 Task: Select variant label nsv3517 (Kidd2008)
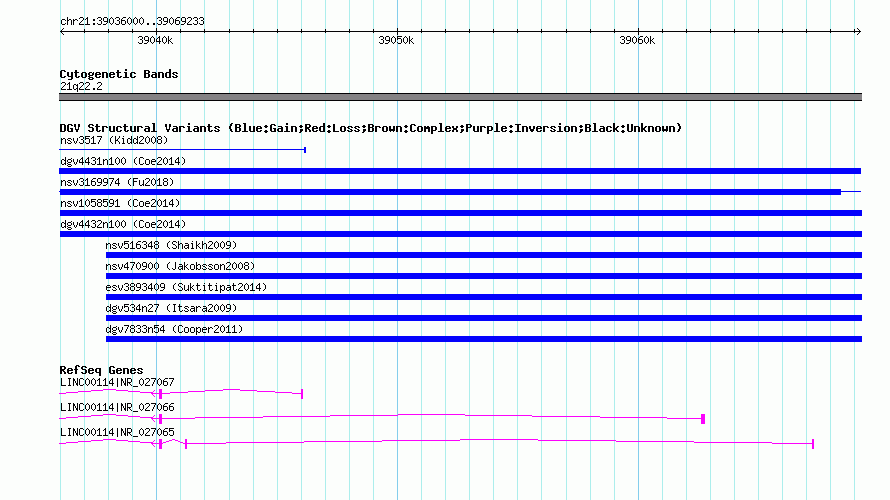[x=114, y=140]
